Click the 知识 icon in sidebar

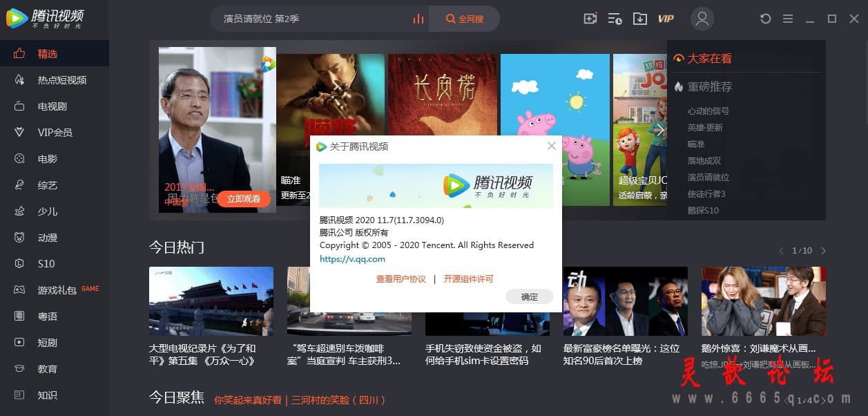coord(19,395)
